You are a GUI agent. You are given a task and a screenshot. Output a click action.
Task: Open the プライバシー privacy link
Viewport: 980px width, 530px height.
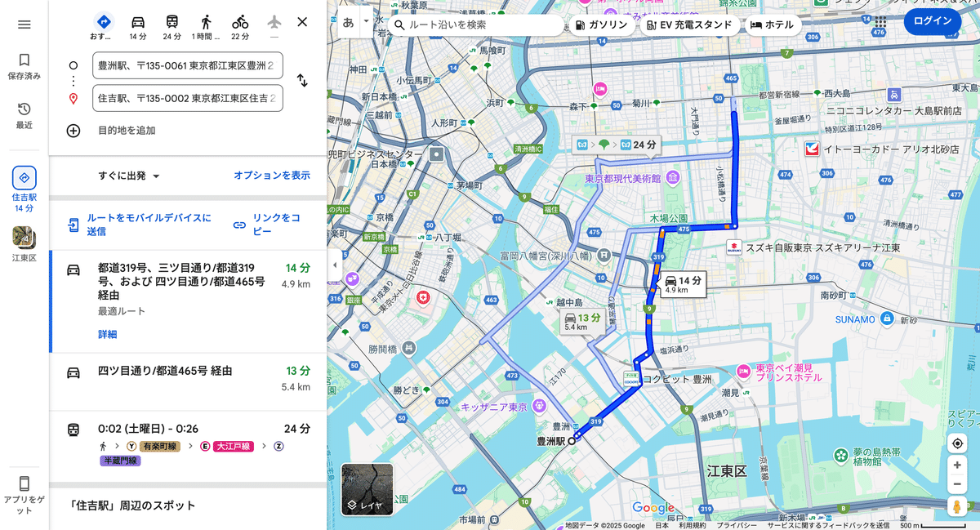[x=737, y=525]
